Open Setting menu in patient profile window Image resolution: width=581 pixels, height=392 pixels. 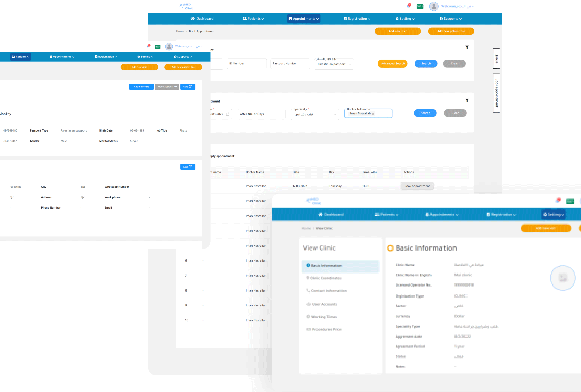point(145,57)
